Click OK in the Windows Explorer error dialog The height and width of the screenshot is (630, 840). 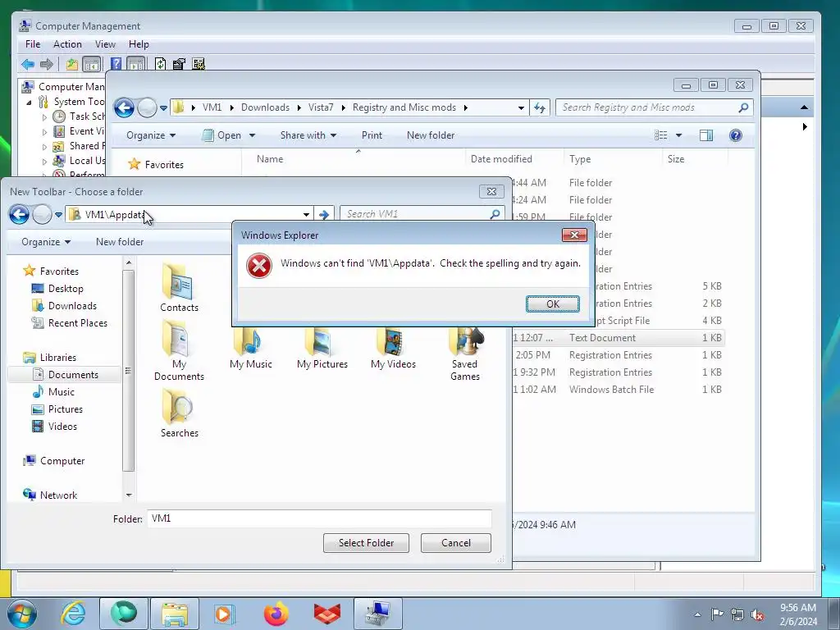[x=552, y=304]
